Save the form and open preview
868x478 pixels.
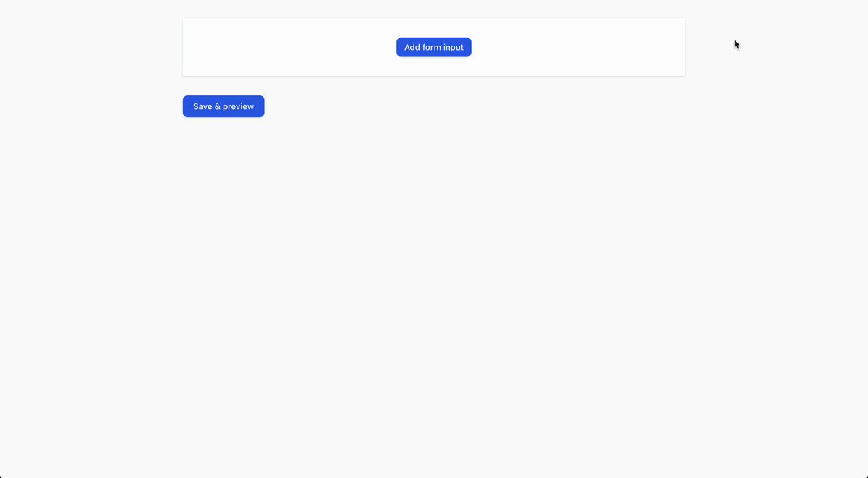pos(223,106)
